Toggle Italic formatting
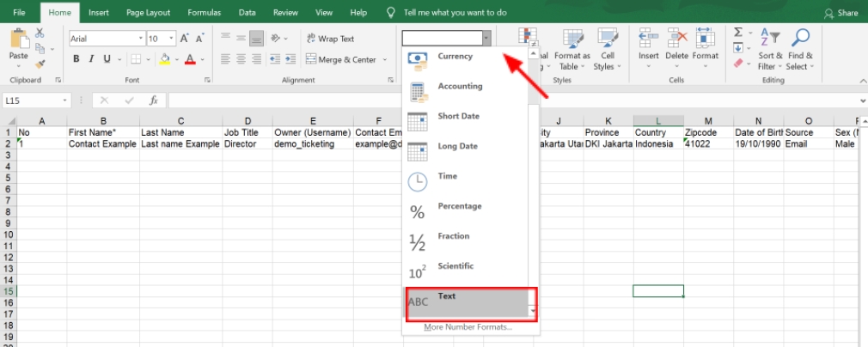 (89, 59)
